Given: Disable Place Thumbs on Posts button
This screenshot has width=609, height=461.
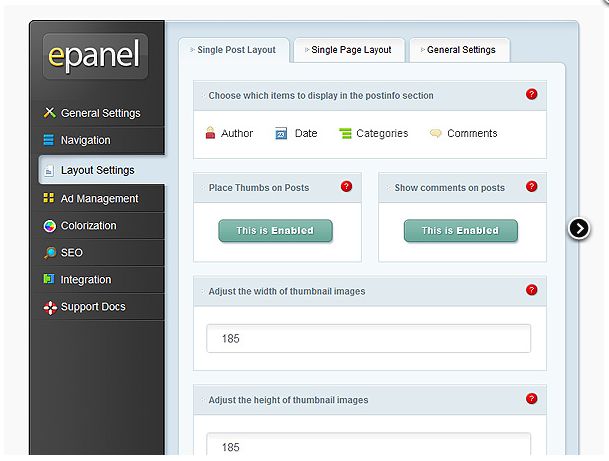Looking at the screenshot, I should point(275,231).
